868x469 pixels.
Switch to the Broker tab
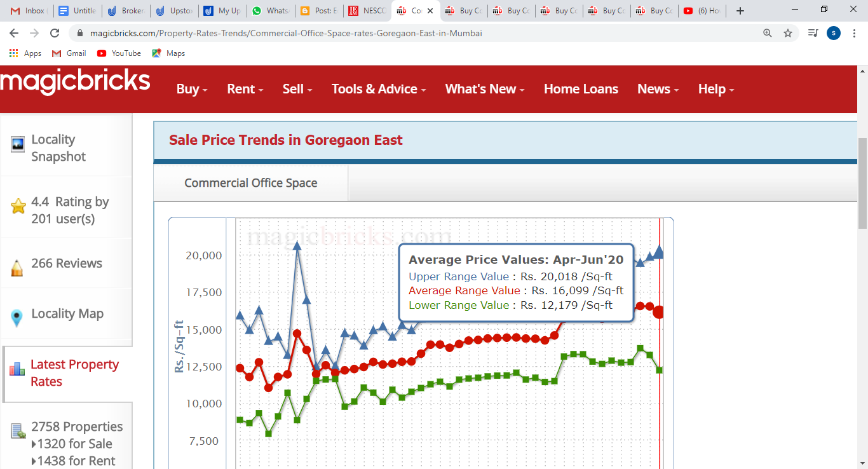(125, 11)
